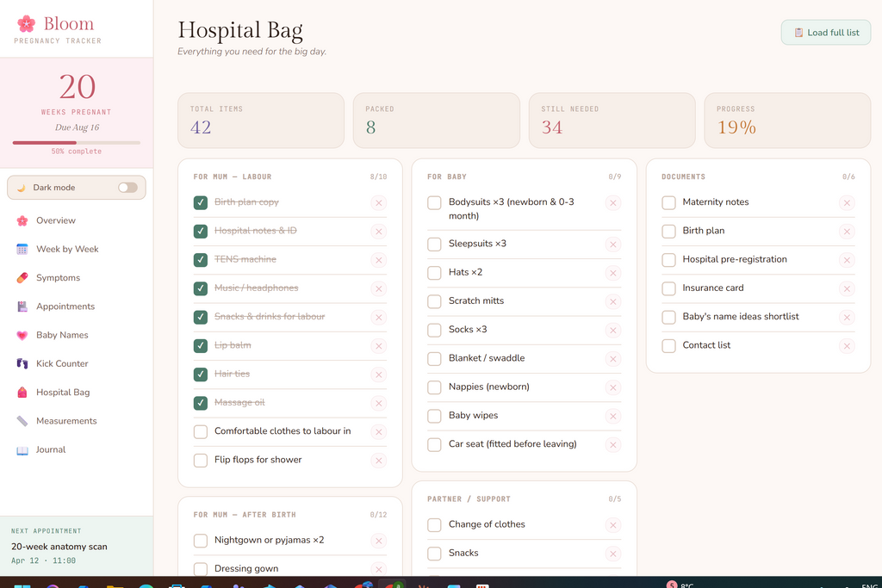Remove the Change of clothes item
Viewport: 882px width, 588px height.
click(x=613, y=526)
